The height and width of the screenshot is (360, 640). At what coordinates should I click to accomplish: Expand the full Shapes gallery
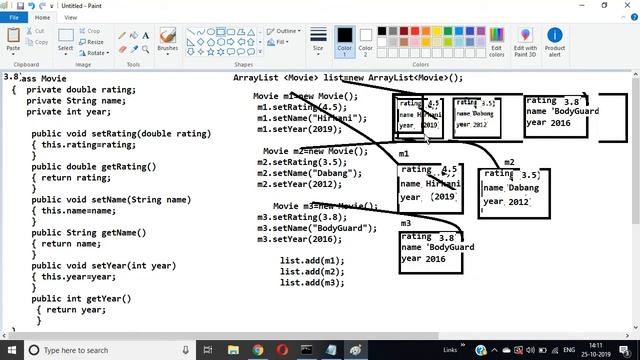[x=260, y=52]
